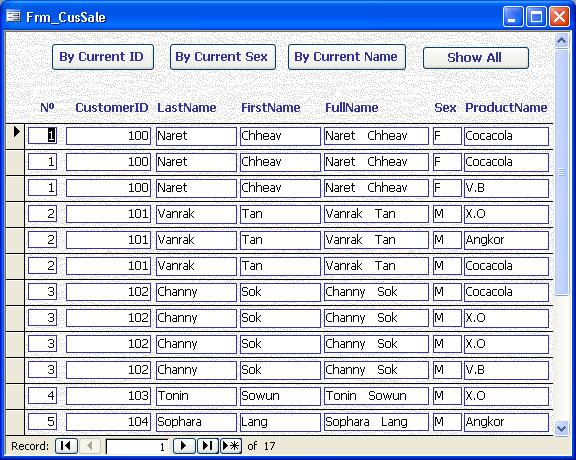Click the Nº column header
The width and height of the screenshot is (576, 460).
point(47,108)
